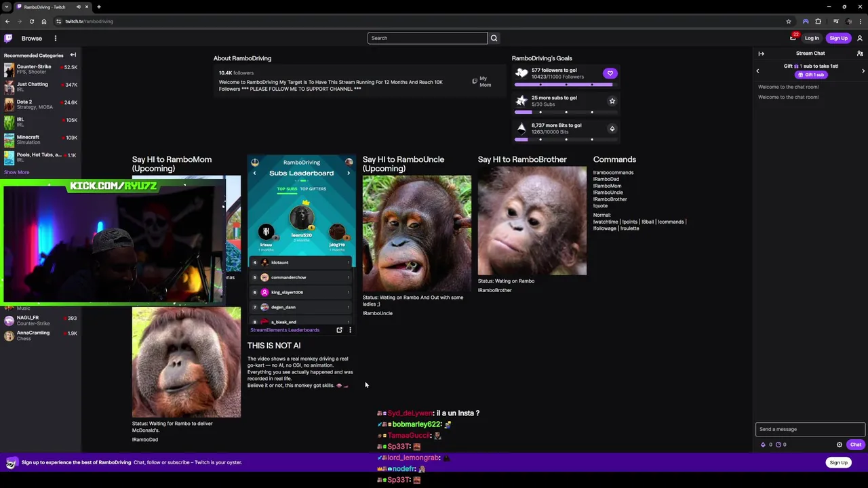Screen dimensions: 868x488
Task: Open the chat community users list icon
Action: (860, 54)
